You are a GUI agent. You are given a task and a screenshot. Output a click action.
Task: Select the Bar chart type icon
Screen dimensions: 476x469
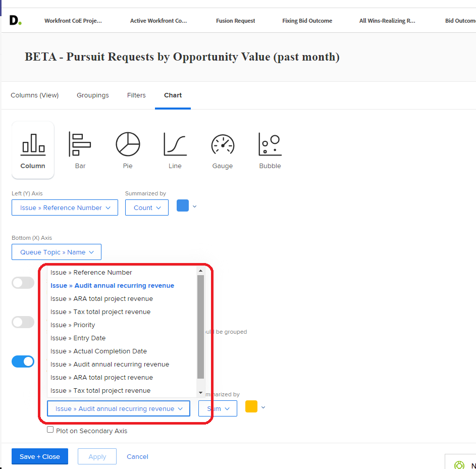80,145
